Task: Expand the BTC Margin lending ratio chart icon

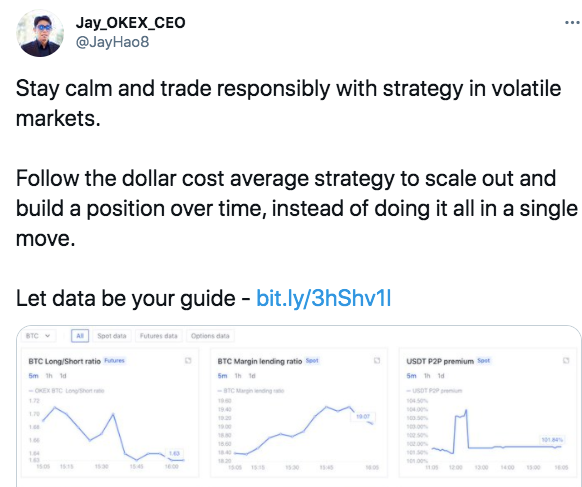Action: point(377,360)
